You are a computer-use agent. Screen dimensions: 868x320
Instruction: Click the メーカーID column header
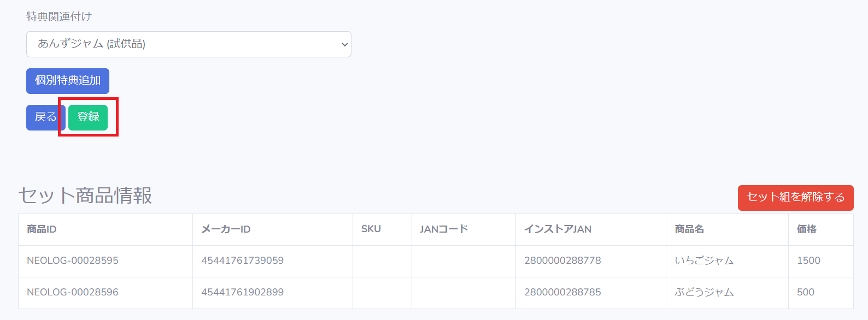pyautogui.click(x=226, y=229)
